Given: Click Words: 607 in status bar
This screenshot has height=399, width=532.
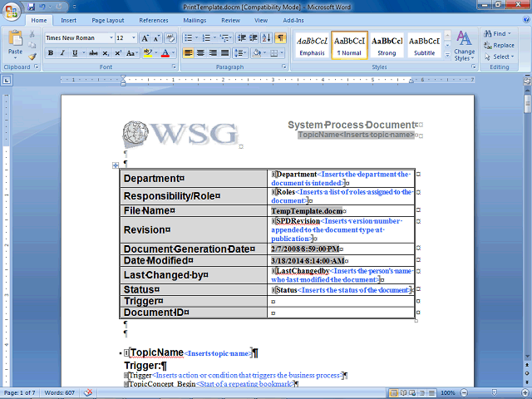Looking at the screenshot, I should [59, 393].
